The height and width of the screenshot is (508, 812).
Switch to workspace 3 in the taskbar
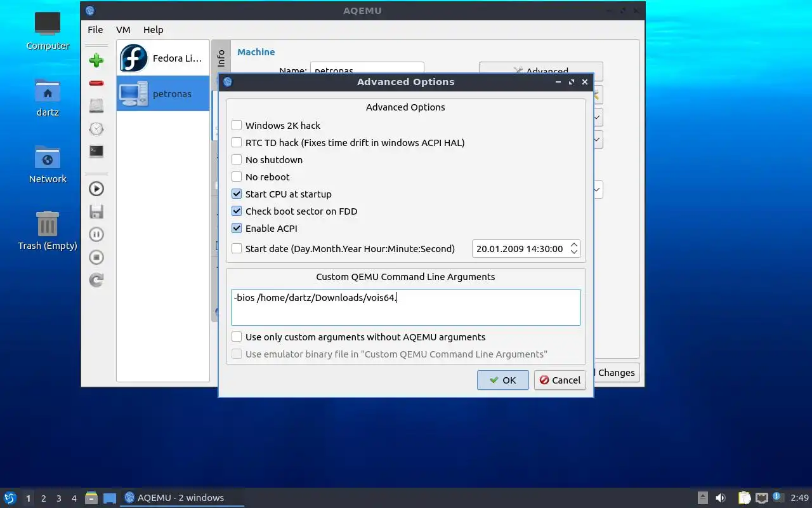[58, 498]
